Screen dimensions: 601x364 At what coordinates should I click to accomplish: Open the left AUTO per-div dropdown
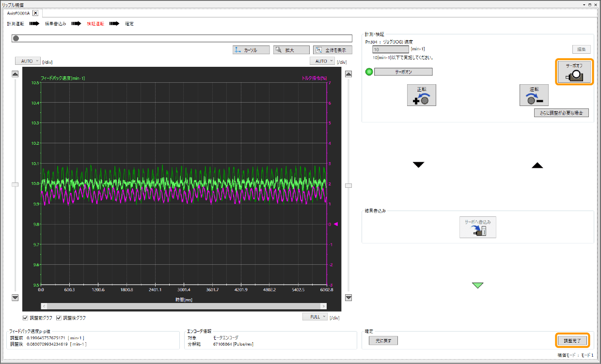click(x=28, y=61)
